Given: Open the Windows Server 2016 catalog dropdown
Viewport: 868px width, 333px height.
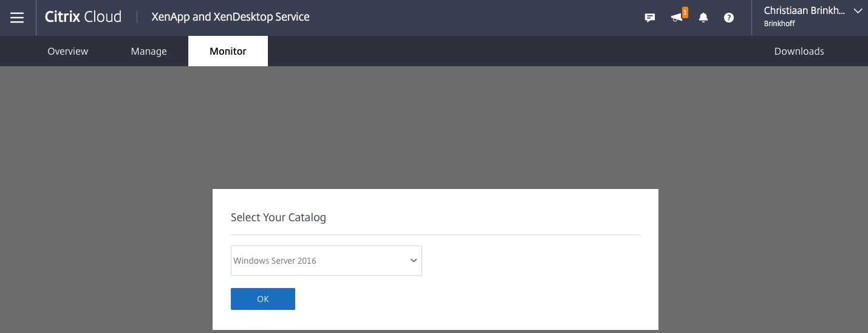Looking at the screenshot, I should 316,261.
